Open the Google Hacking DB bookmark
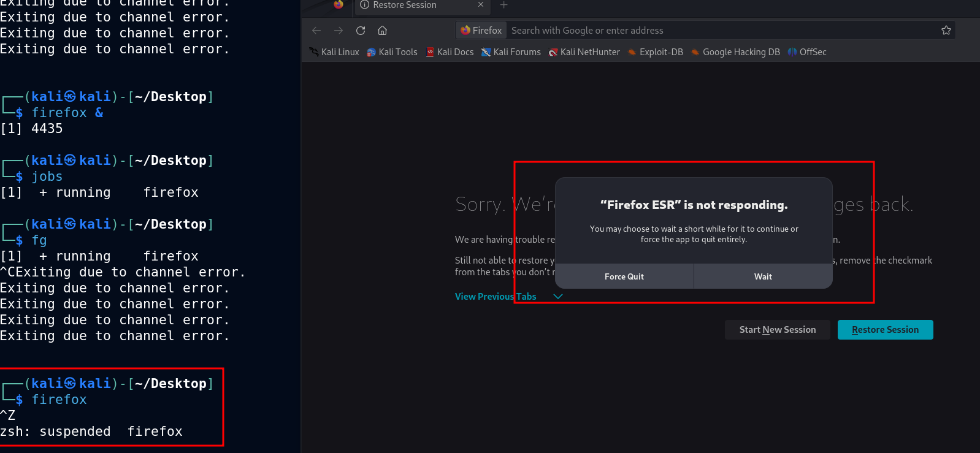The image size is (980, 453). pos(735,52)
